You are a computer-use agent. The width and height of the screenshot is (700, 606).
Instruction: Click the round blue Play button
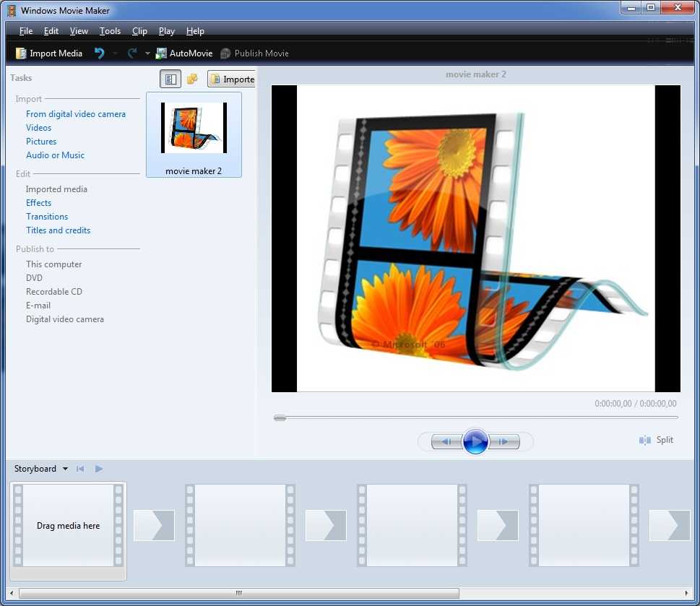tap(475, 441)
